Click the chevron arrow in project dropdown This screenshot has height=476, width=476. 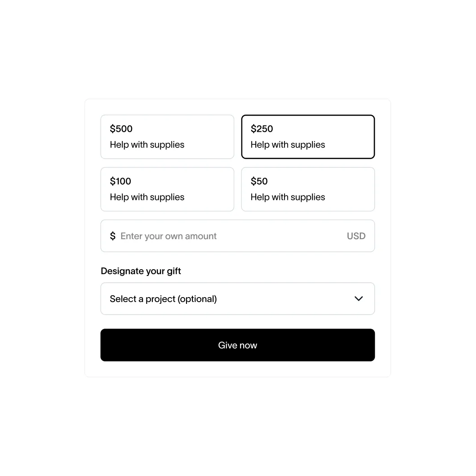pos(359,298)
